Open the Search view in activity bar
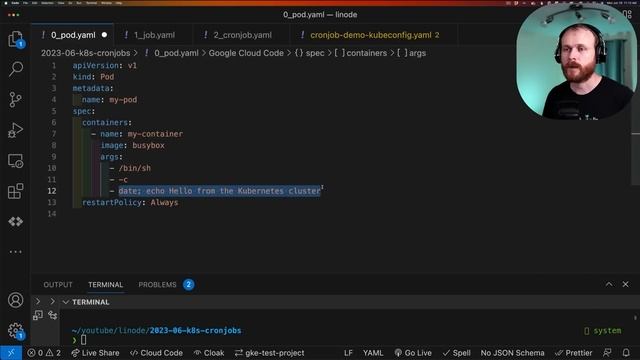Viewport: 640px width, 360px height. 16,69
